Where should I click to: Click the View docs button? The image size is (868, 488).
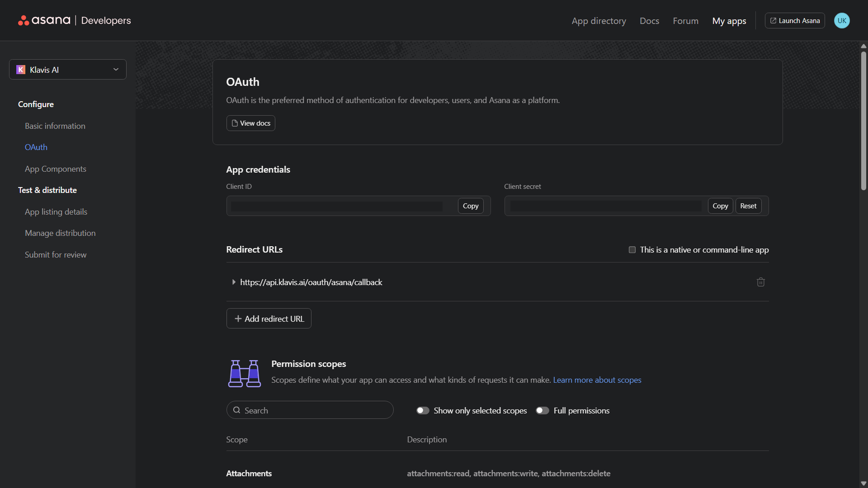point(251,123)
